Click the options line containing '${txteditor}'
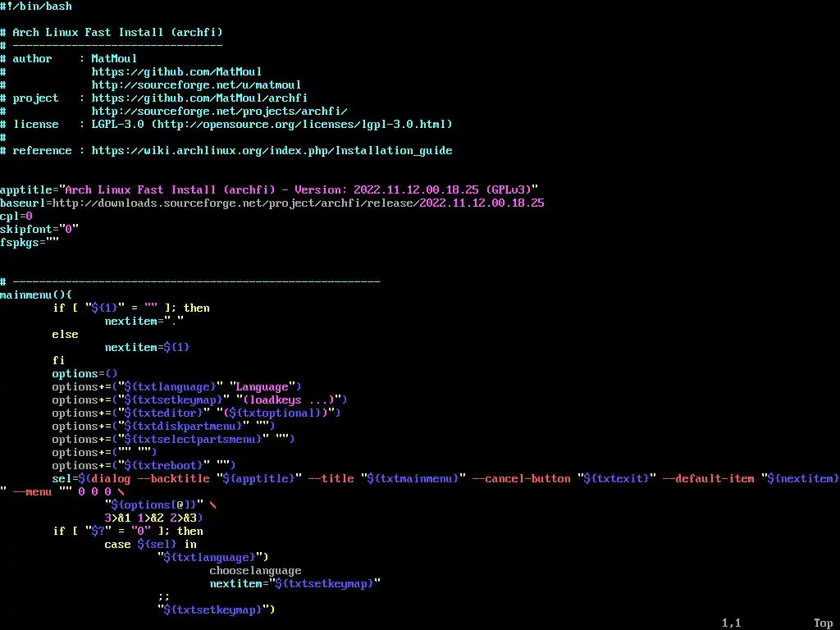 point(196,413)
